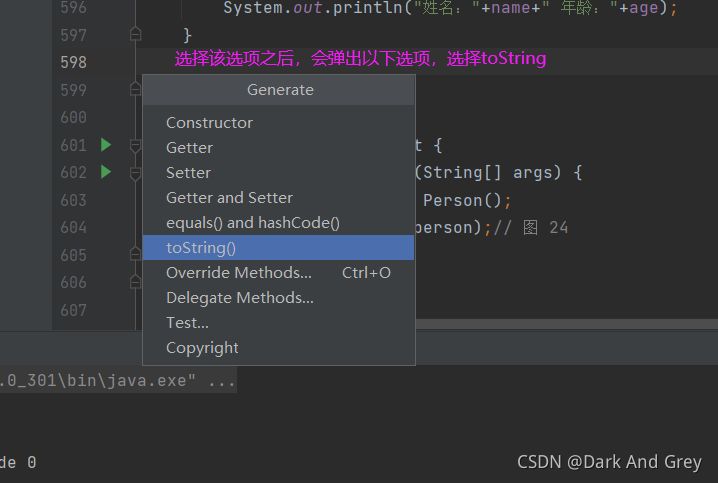This screenshot has height=483, width=718.
Task: Click the java.exe console output line
Action: click(x=118, y=381)
